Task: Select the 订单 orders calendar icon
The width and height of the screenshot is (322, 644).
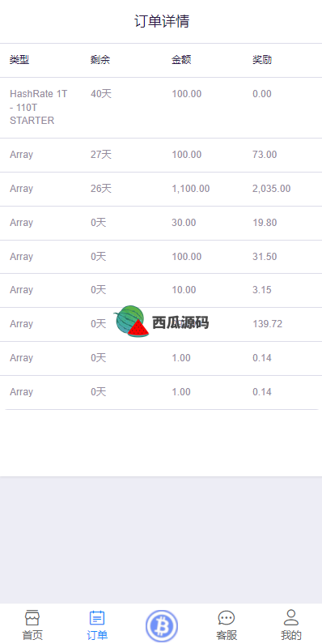Action: click(x=97, y=617)
